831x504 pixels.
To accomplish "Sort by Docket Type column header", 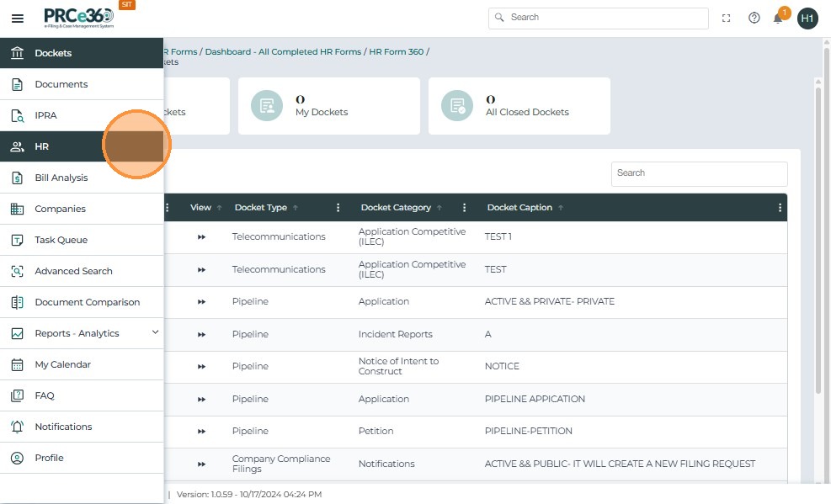I will coord(261,208).
